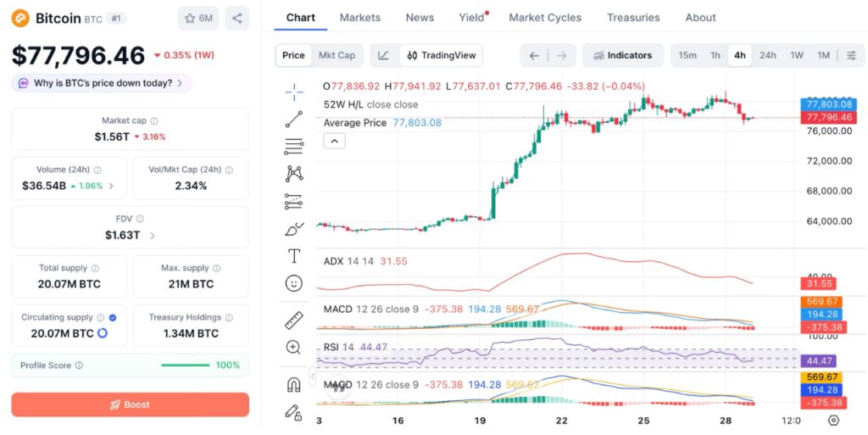The height and width of the screenshot is (435, 868).
Task: Open the long position forecasting tool
Action: [294, 201]
